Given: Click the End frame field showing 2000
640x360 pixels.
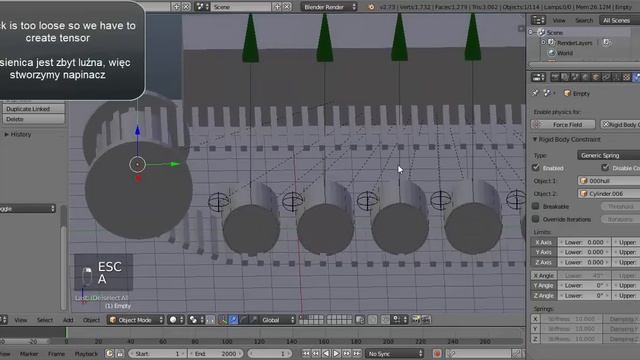Looking at the screenshot, I should (216, 353).
